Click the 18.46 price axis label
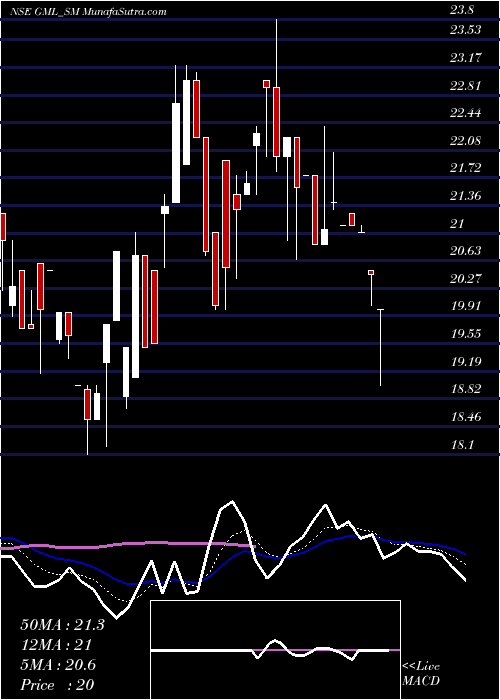The width and height of the screenshot is (500, 700). [467, 417]
